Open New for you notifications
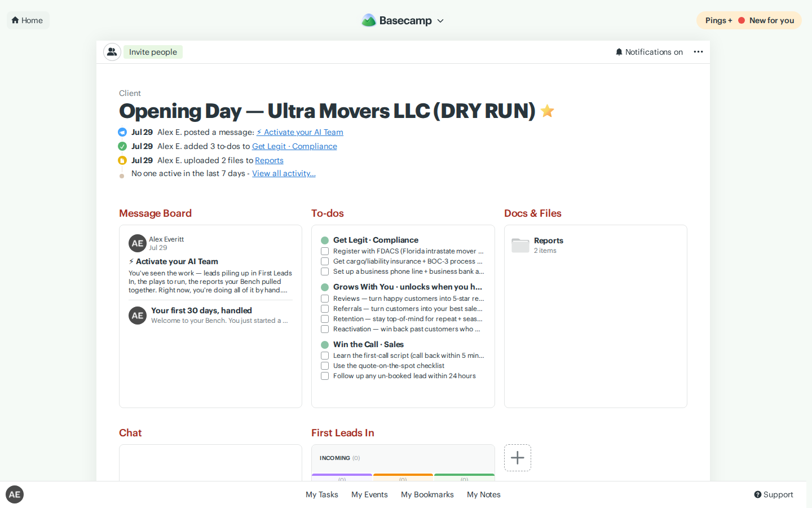Screen dimensions: 812x508 coord(771,20)
